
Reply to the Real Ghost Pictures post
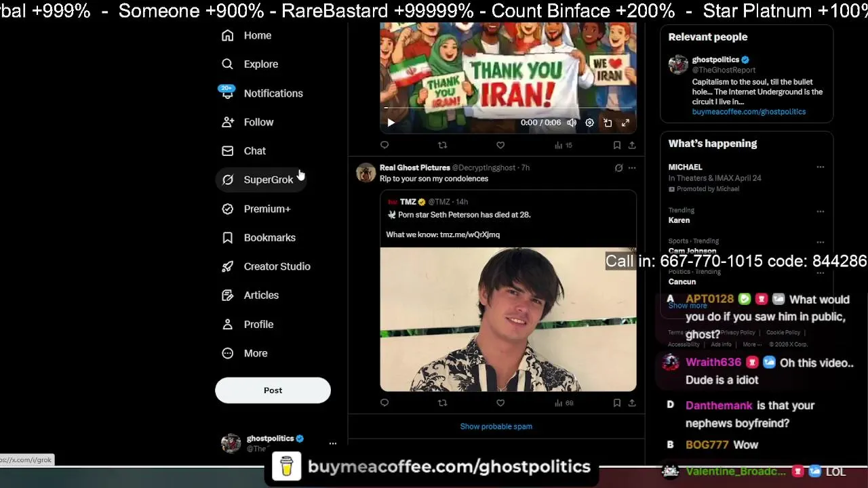click(x=384, y=403)
